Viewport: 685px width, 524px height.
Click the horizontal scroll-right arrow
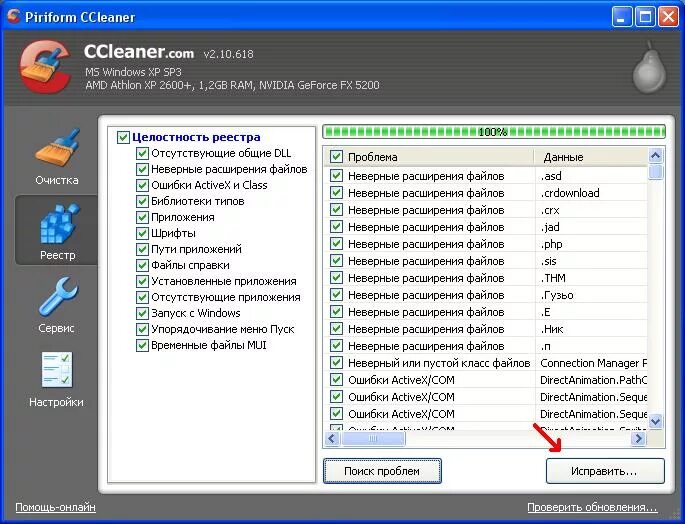[639, 438]
